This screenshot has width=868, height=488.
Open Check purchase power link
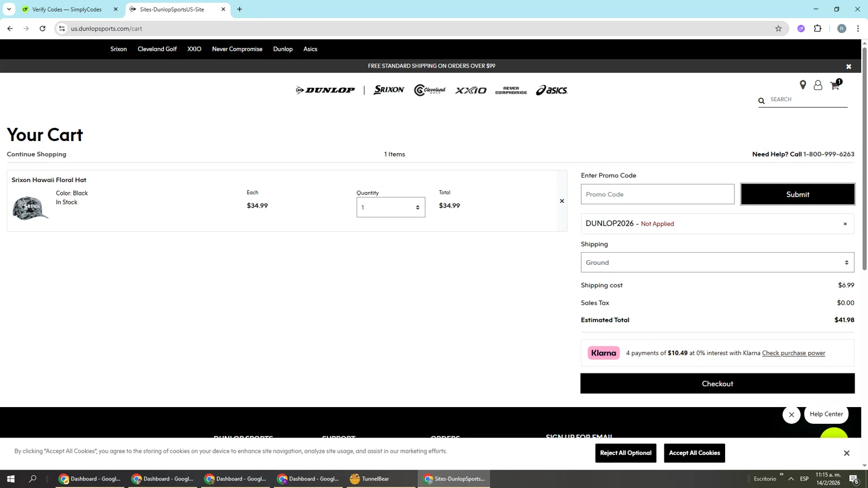[793, 353]
